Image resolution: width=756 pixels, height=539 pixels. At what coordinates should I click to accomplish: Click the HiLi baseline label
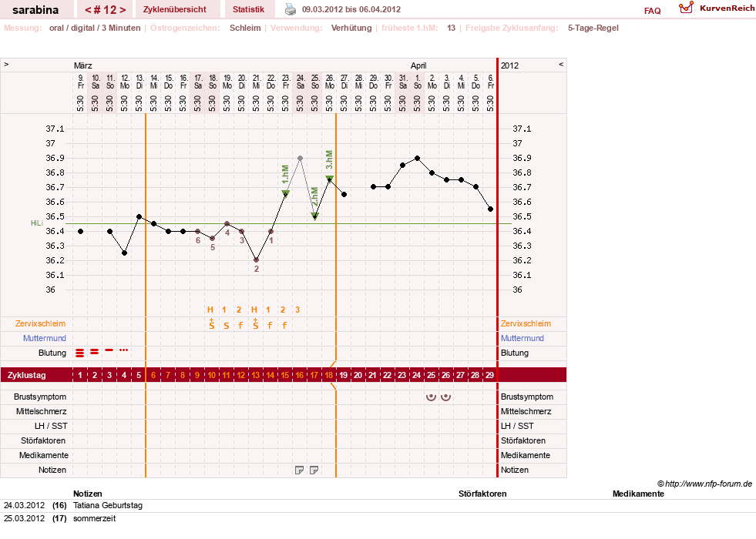pos(37,223)
